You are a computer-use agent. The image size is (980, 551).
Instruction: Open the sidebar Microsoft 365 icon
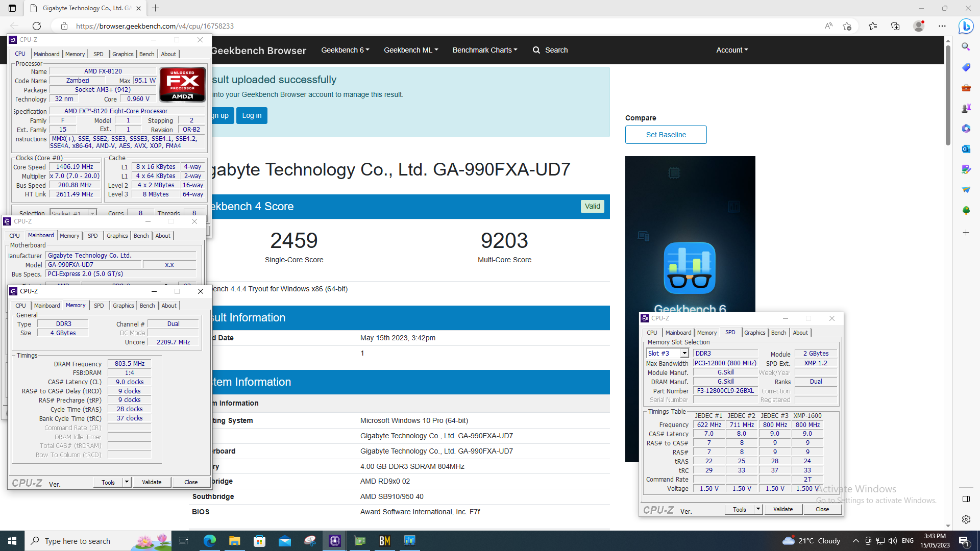(966, 129)
